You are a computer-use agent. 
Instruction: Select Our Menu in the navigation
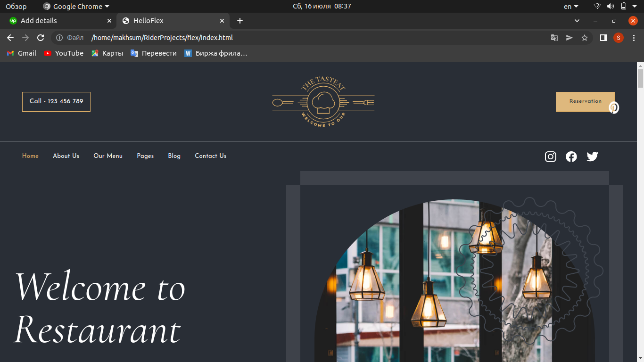pyautogui.click(x=108, y=156)
